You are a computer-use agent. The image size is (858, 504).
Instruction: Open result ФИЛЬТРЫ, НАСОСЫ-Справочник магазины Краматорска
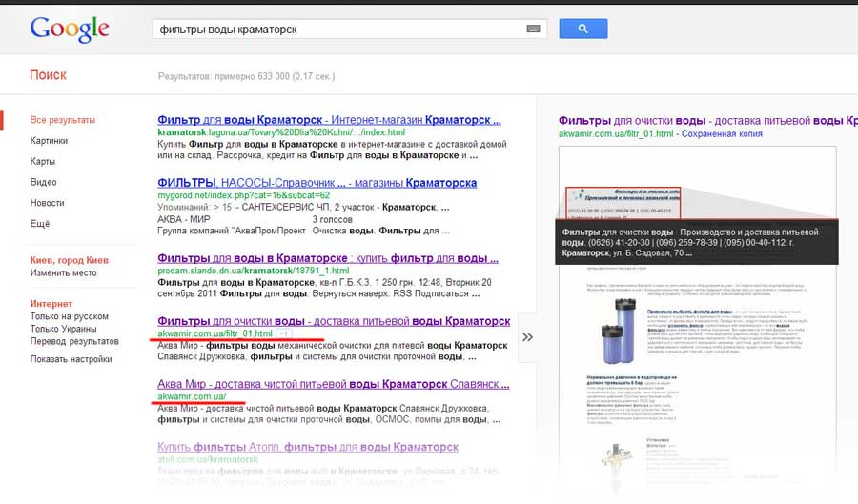[317, 183]
